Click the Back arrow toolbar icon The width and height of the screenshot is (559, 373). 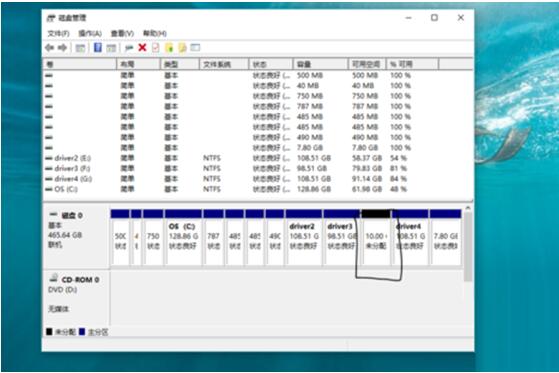coord(49,48)
